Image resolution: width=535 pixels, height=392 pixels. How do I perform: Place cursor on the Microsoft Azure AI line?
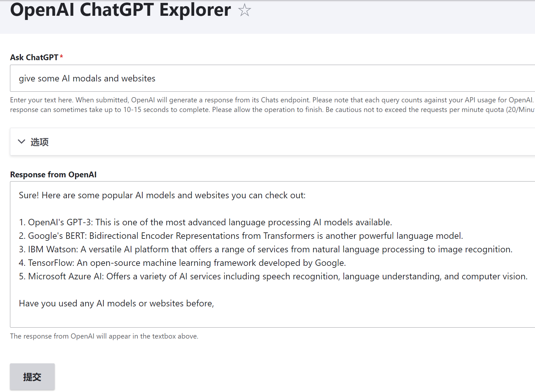point(273,276)
